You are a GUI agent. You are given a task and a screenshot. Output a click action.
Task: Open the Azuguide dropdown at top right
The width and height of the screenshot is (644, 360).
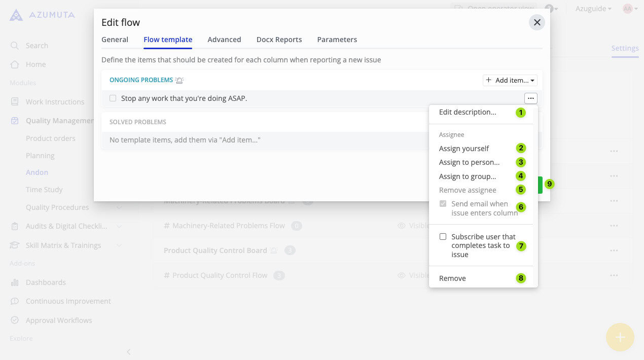point(592,9)
